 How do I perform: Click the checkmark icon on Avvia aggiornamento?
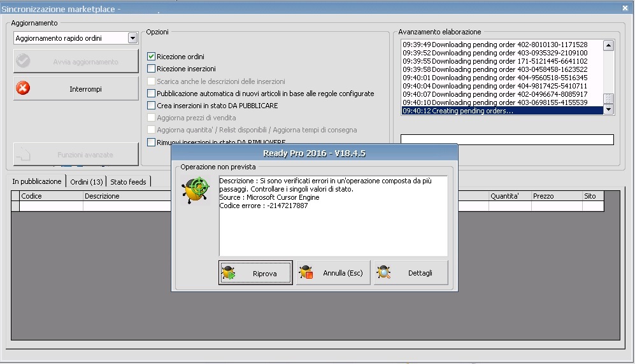click(x=23, y=60)
